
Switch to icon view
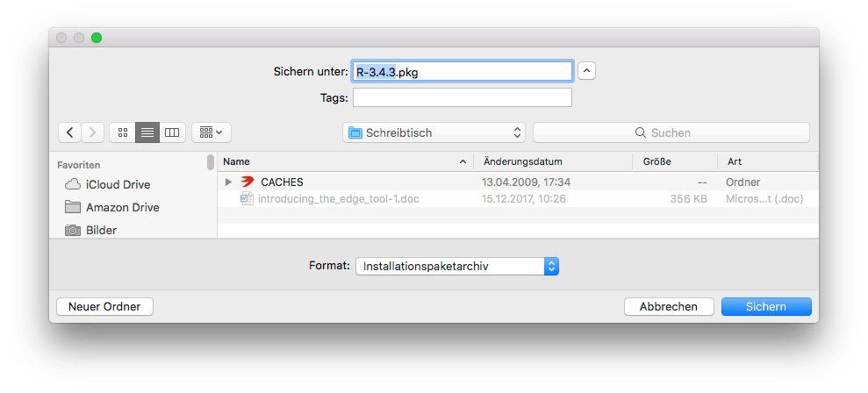pos(123,132)
